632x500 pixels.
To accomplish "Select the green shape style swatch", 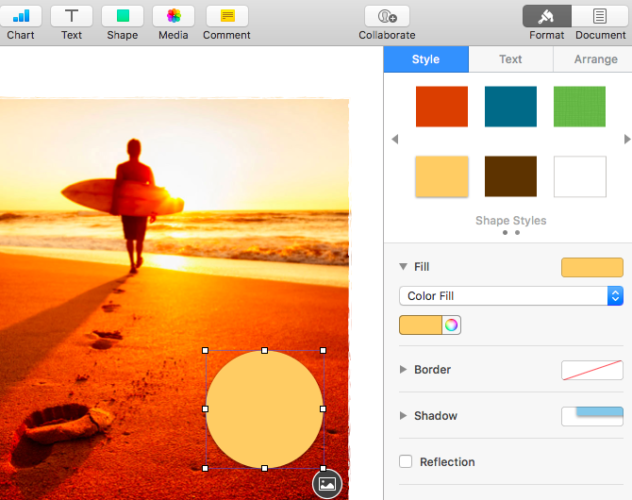I will [579, 106].
